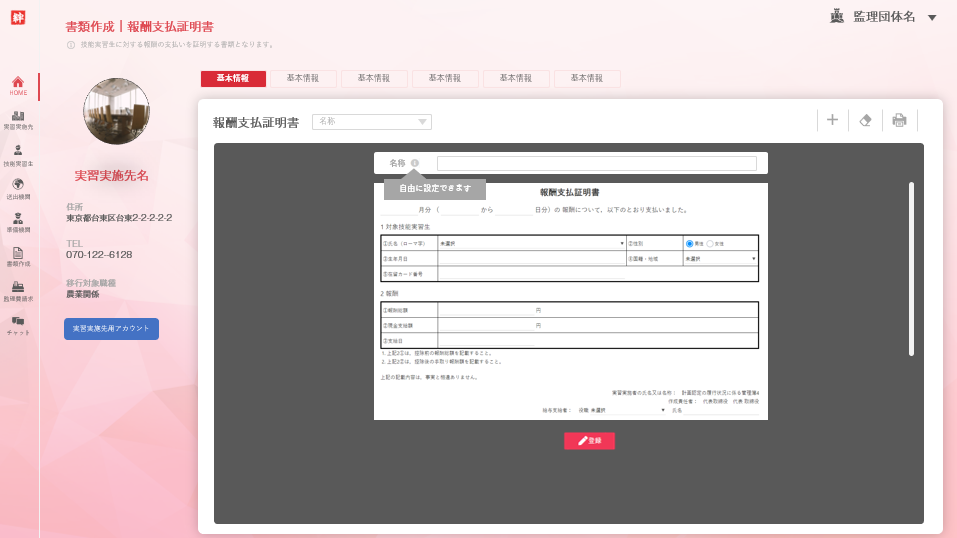Expand the 氏名（ローマ字） dropdown
Viewport: 957px width, 538px height.
(x=531, y=243)
